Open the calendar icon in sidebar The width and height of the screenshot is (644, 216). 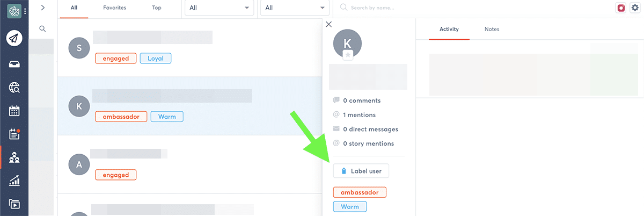14,111
